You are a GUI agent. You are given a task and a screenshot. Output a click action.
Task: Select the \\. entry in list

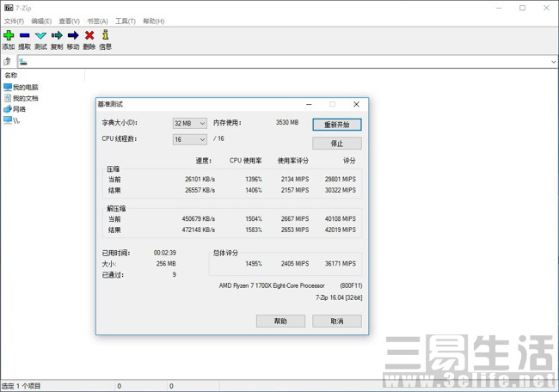click(x=12, y=120)
